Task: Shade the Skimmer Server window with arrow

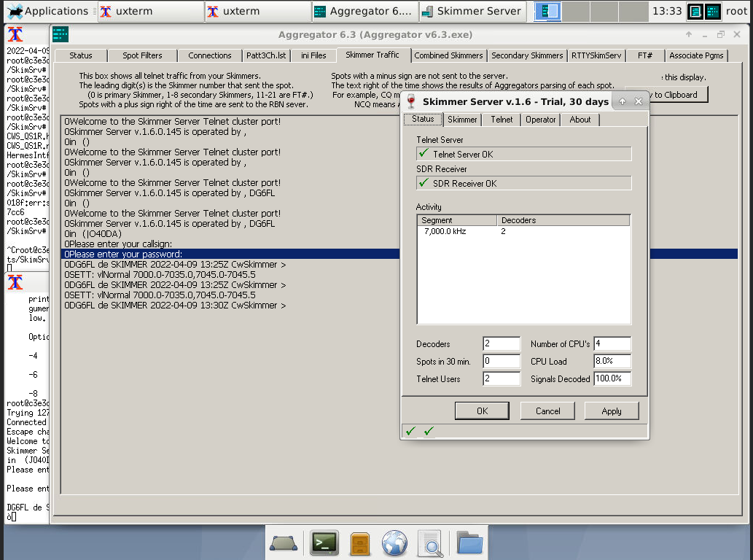Action: (623, 101)
